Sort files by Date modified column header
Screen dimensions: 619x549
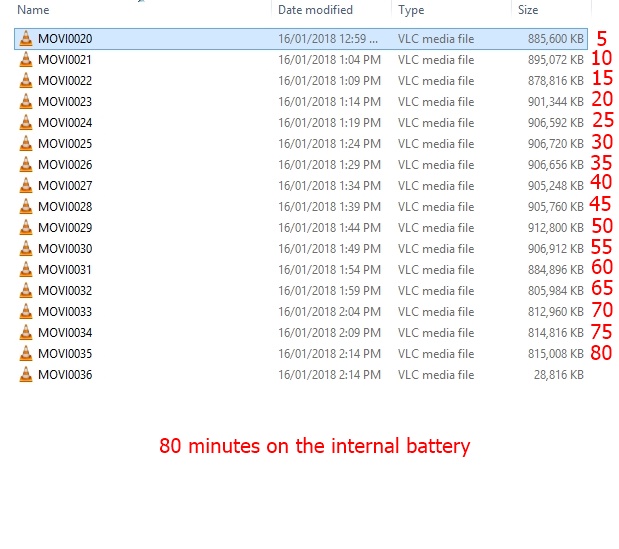[315, 9]
